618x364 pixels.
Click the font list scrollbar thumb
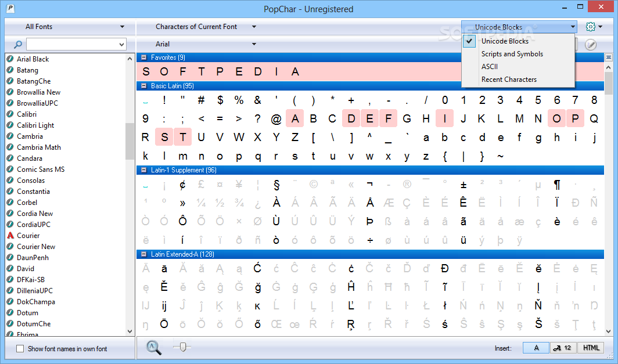130,141
